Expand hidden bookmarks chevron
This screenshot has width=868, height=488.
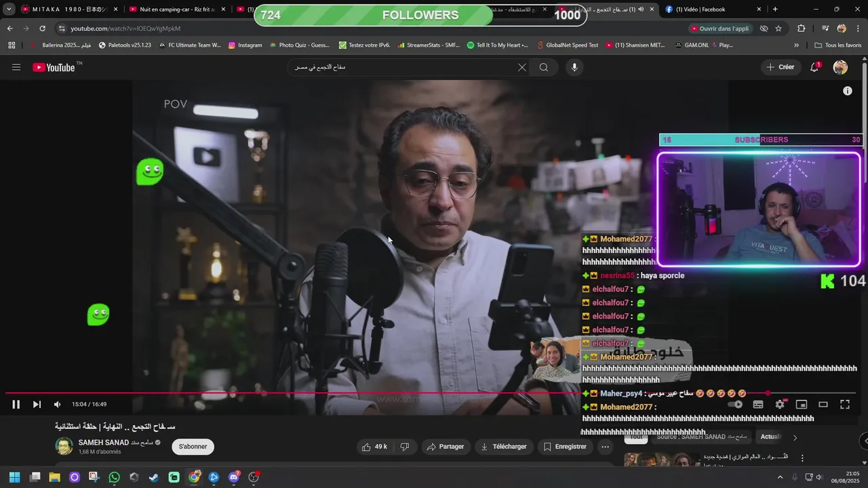(x=796, y=45)
